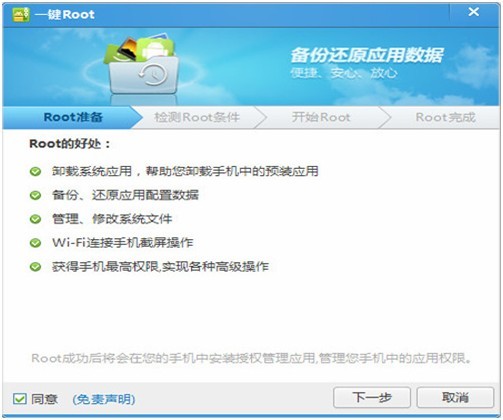Viewport: 503px width, 420px height.
Task: Click the Root的好处 heading text
Action: click(70, 144)
